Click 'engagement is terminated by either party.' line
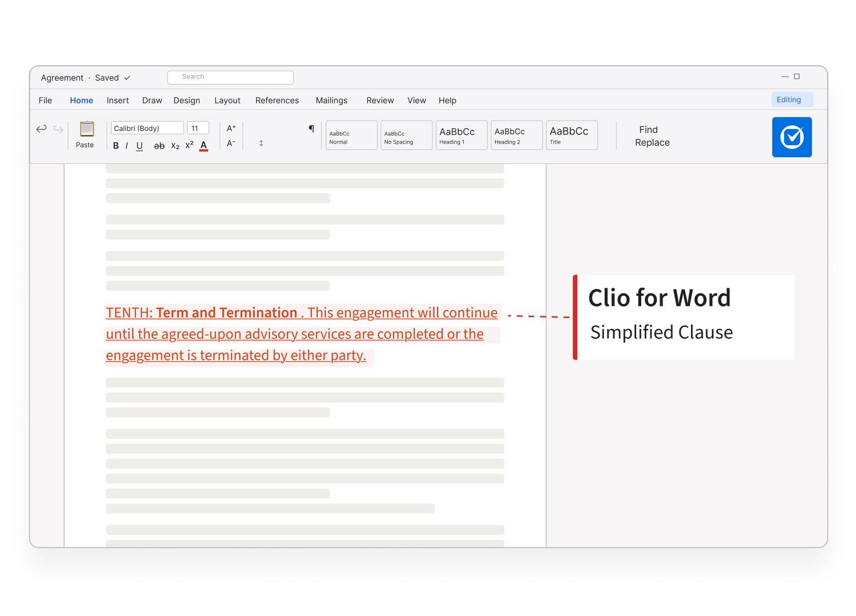 pyautogui.click(x=236, y=355)
